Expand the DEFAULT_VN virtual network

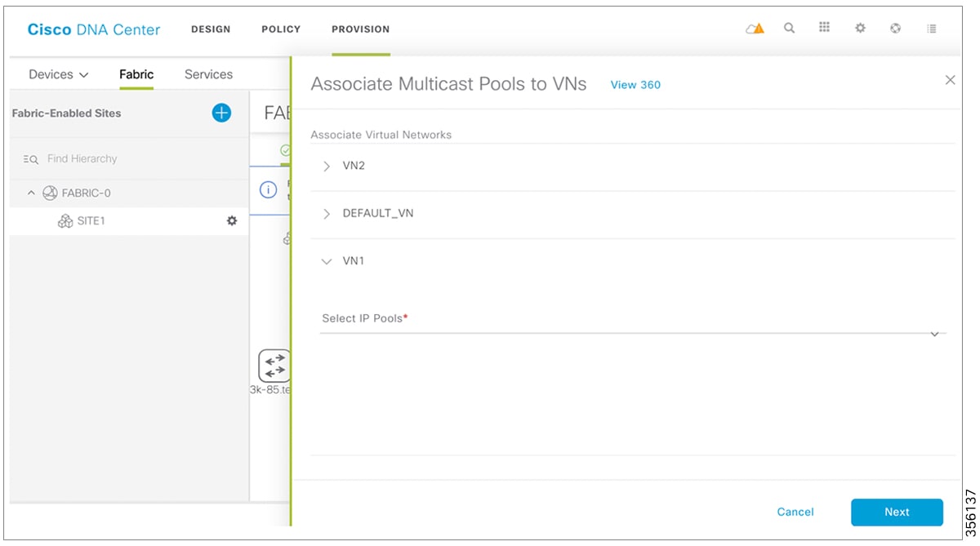327,214
